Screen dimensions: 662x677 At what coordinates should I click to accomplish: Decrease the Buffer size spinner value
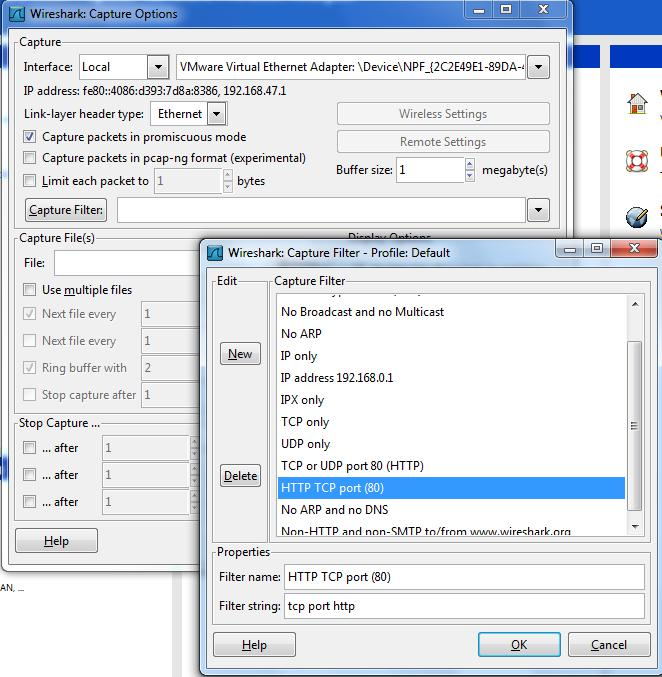point(470,175)
